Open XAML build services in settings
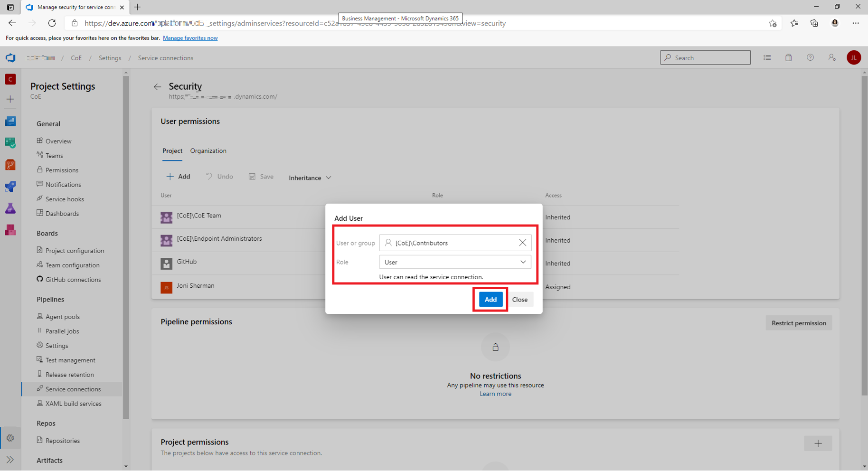Viewport: 868px width, 471px height. [x=72, y=404]
